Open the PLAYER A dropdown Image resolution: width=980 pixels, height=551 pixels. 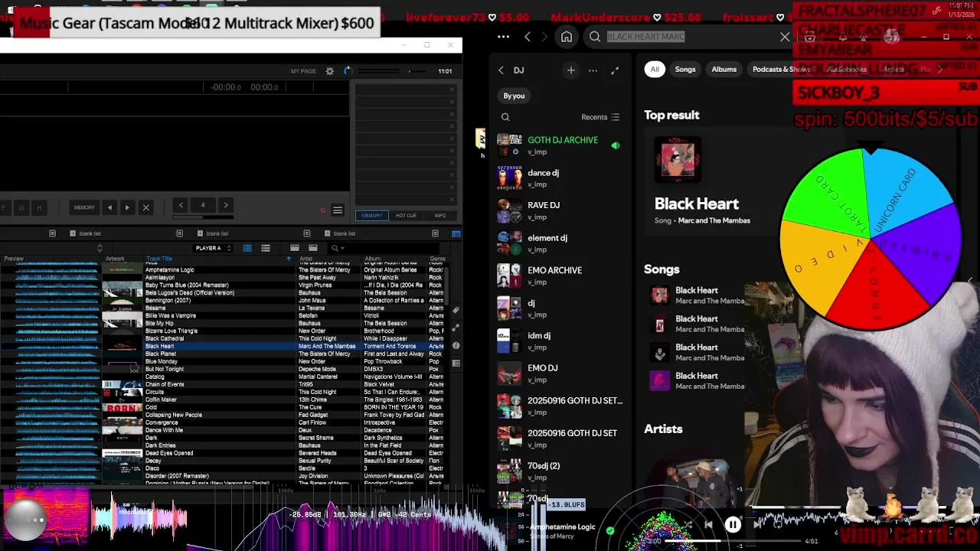click(x=214, y=248)
